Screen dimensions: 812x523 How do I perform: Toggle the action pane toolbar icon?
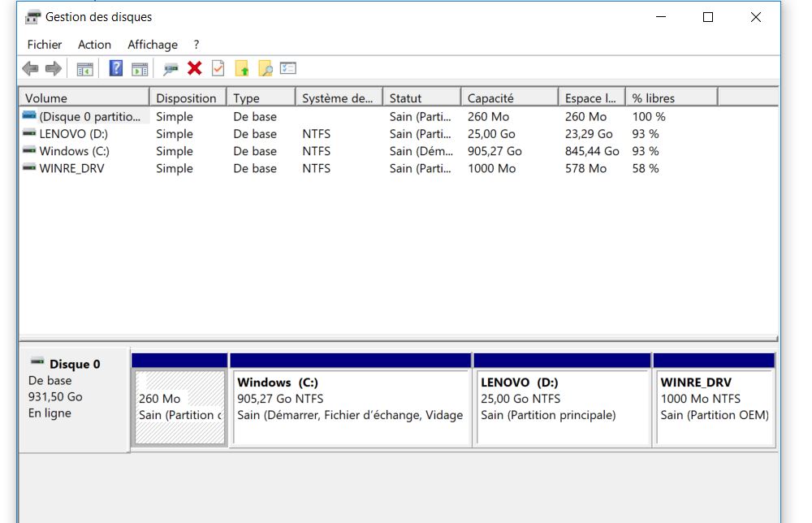pos(140,68)
